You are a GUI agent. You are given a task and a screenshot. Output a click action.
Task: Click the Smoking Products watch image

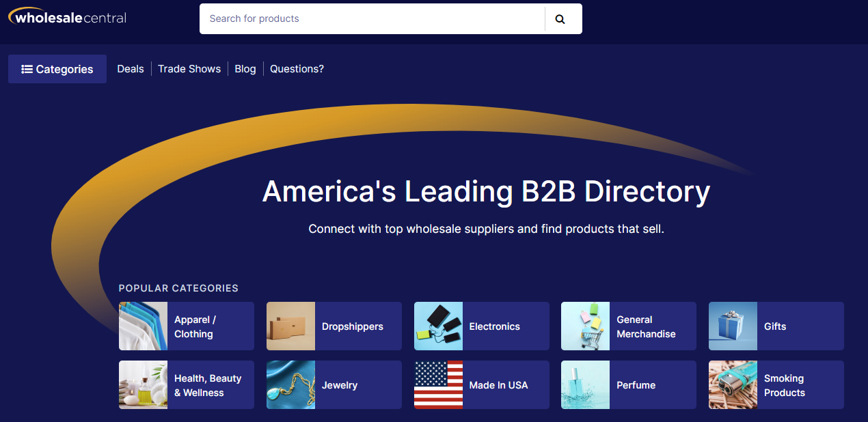click(x=733, y=384)
